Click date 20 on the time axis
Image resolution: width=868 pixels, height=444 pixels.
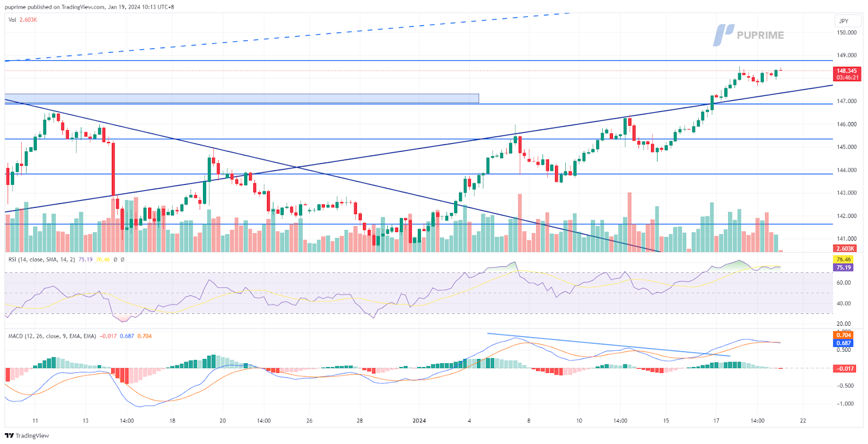(222, 421)
